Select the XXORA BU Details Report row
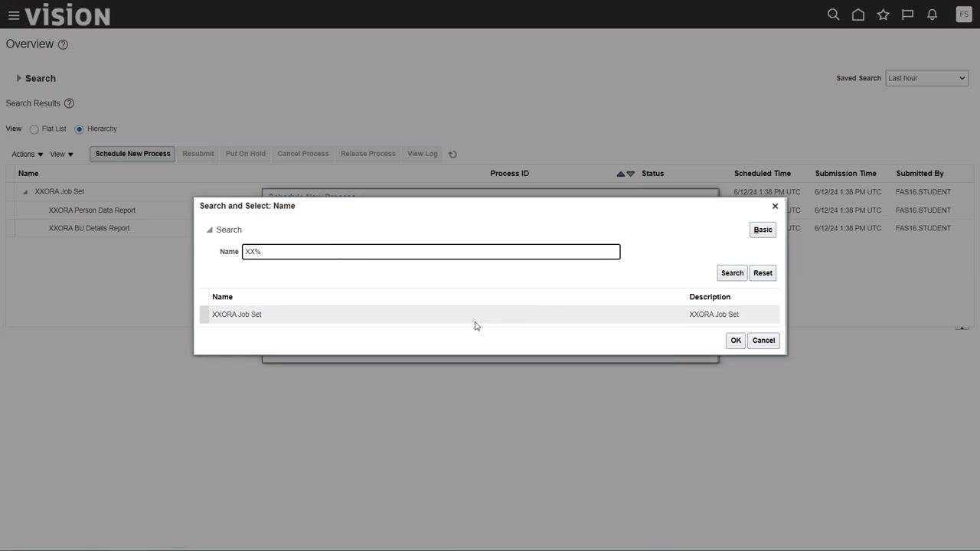The width and height of the screenshot is (980, 551). click(x=89, y=228)
